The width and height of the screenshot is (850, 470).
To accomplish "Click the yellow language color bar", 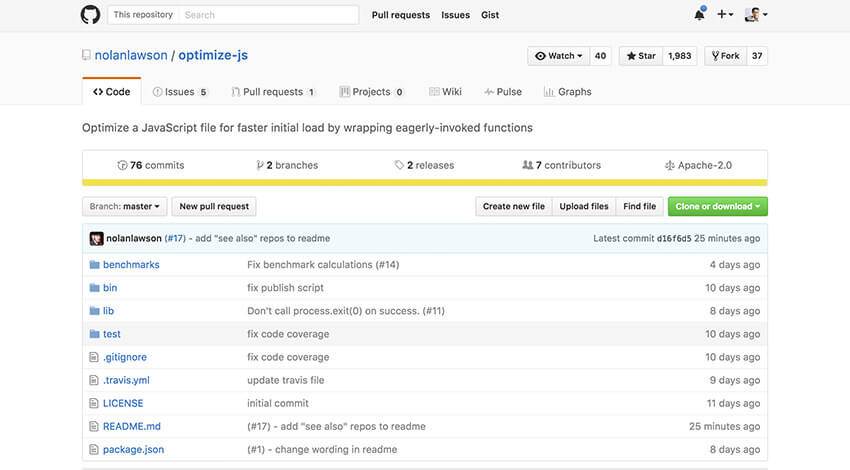I will 424,183.
